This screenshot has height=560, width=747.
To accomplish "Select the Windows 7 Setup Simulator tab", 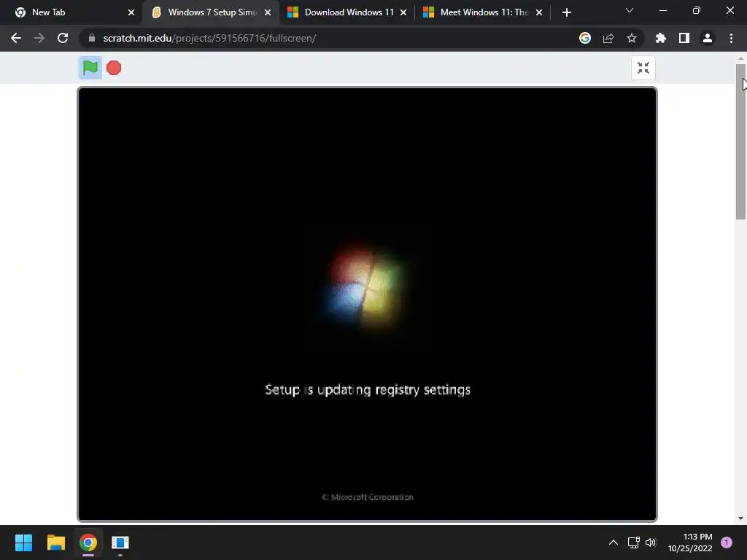I will click(x=211, y=12).
